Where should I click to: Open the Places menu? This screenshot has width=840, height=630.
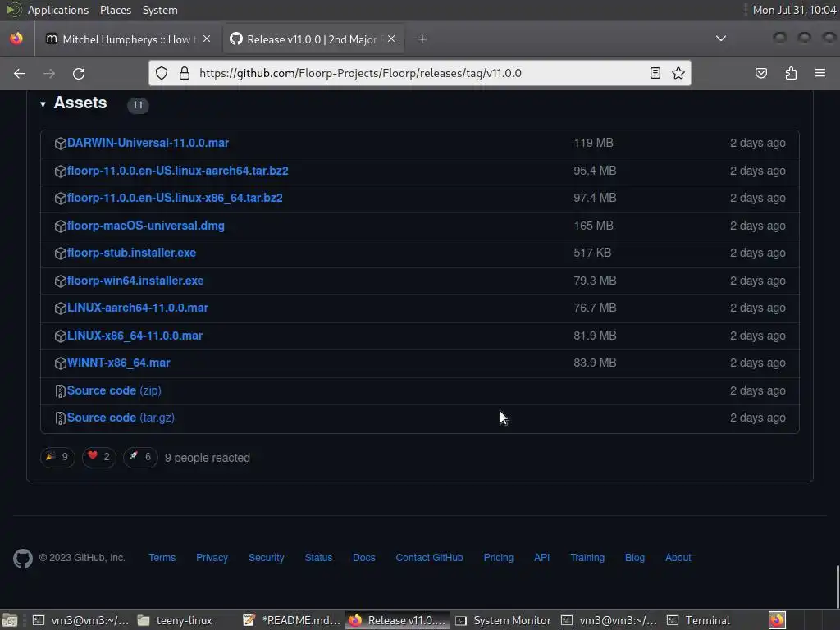pyautogui.click(x=115, y=10)
